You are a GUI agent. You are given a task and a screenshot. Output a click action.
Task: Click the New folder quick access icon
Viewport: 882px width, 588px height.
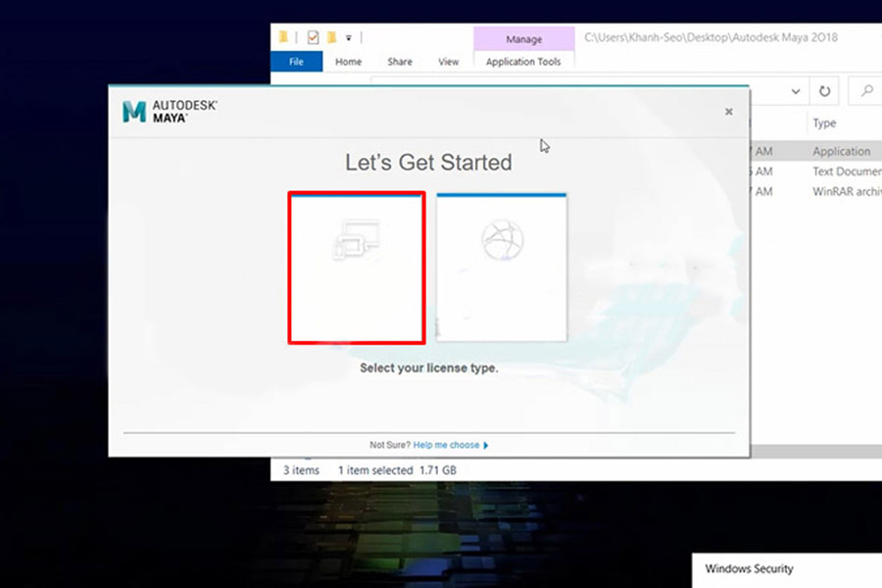pos(331,37)
